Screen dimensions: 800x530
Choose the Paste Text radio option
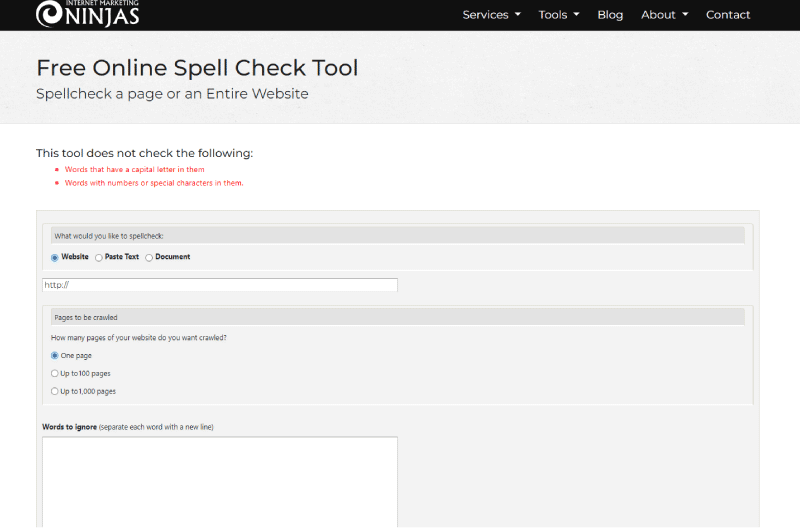[99, 257]
